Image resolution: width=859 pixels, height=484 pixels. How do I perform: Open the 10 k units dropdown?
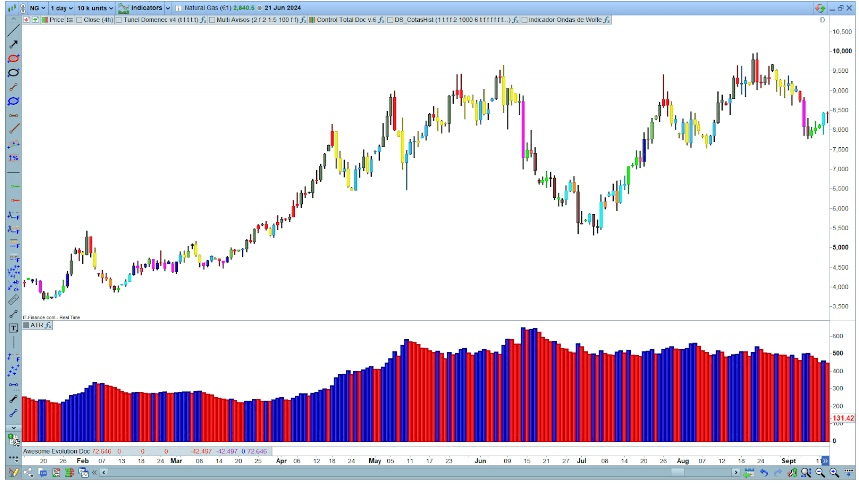(x=95, y=8)
